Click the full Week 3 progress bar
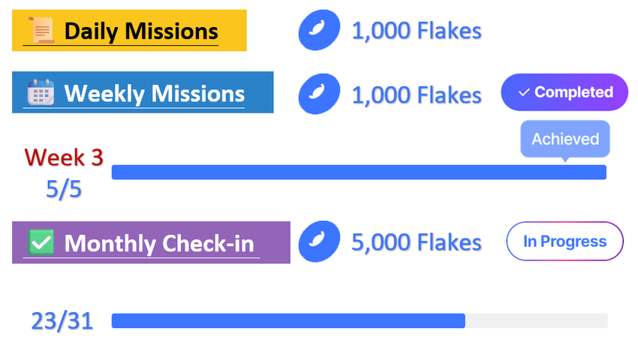 [359, 173]
